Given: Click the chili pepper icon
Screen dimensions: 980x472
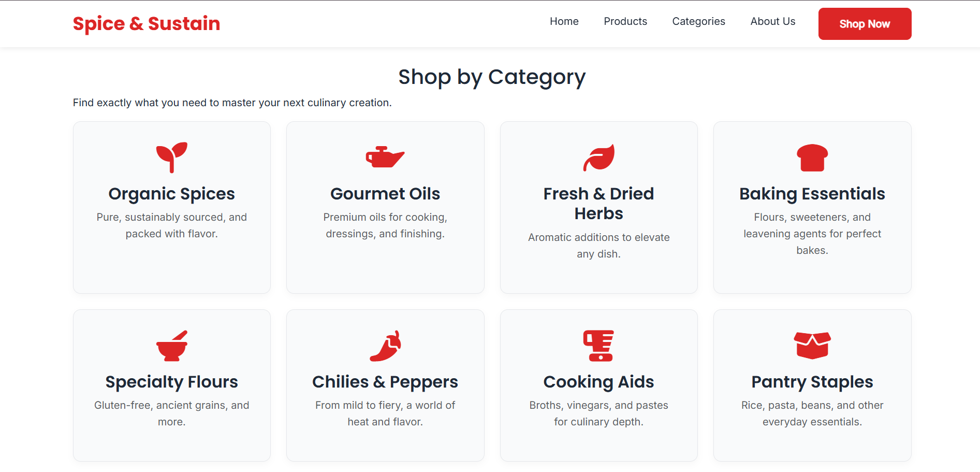Looking at the screenshot, I should pos(385,346).
